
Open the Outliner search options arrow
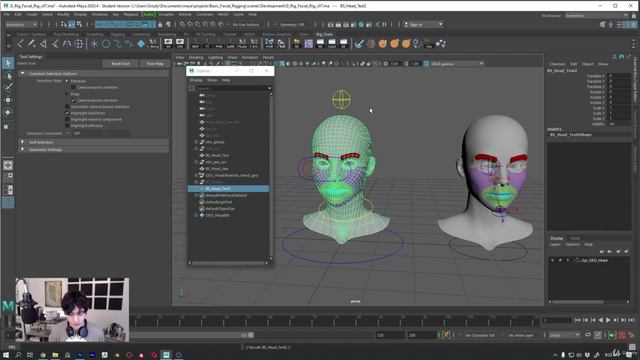point(269,88)
